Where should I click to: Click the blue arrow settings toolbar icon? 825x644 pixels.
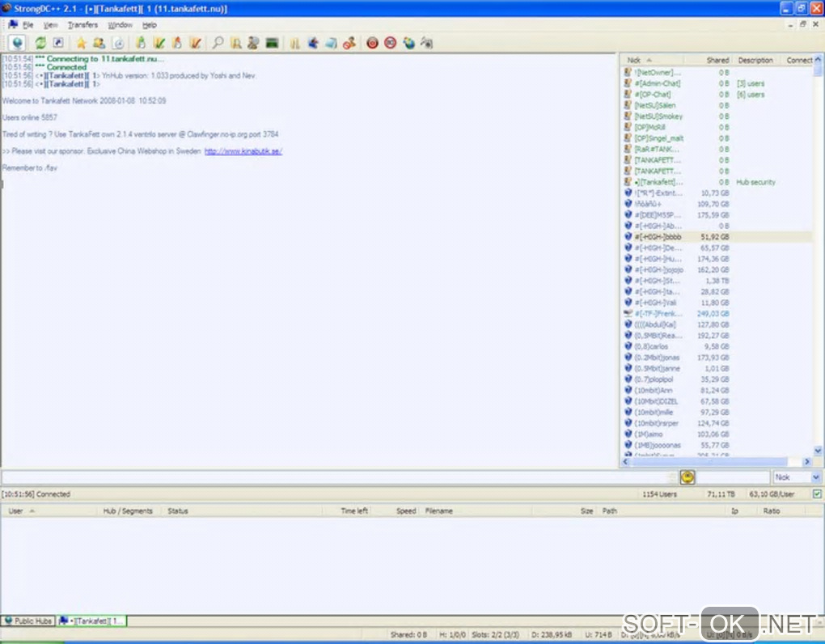[x=313, y=43]
